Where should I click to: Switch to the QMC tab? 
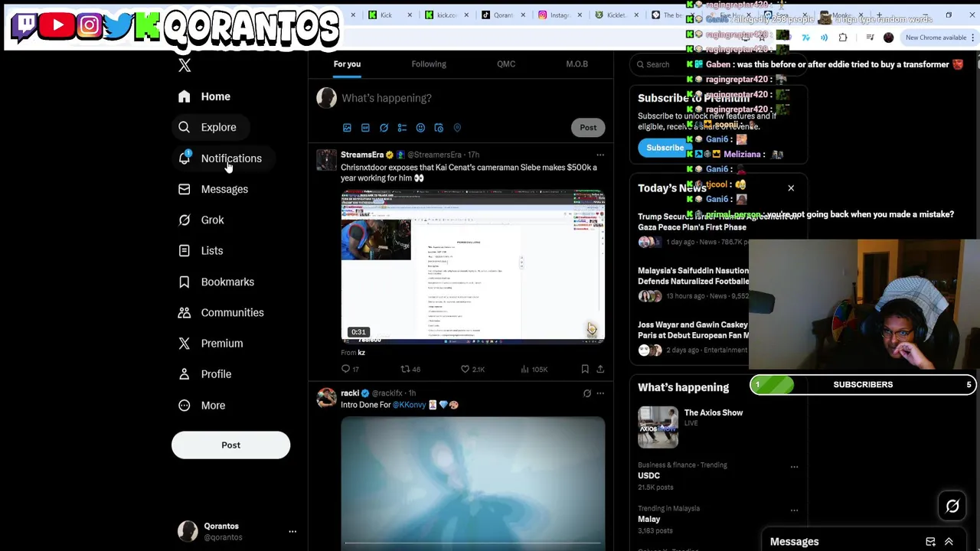click(506, 64)
